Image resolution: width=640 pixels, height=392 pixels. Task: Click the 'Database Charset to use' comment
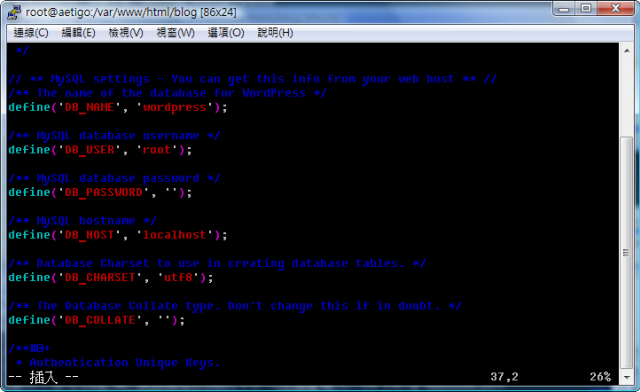(217, 263)
